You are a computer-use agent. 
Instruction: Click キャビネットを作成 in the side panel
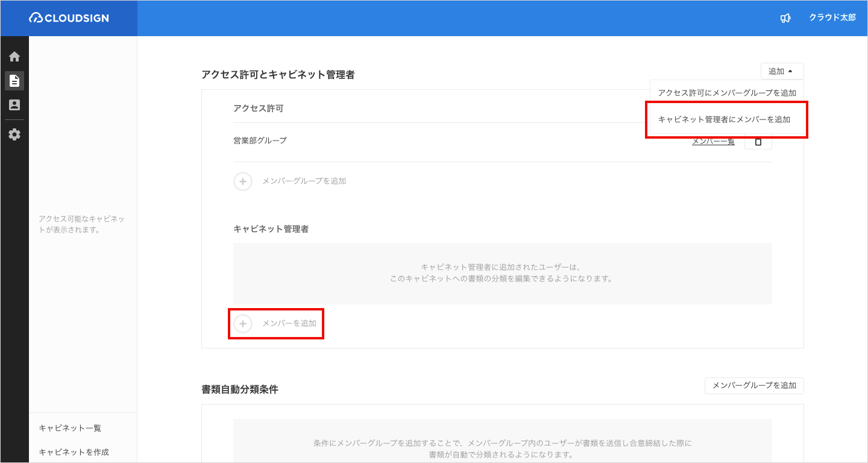click(74, 452)
